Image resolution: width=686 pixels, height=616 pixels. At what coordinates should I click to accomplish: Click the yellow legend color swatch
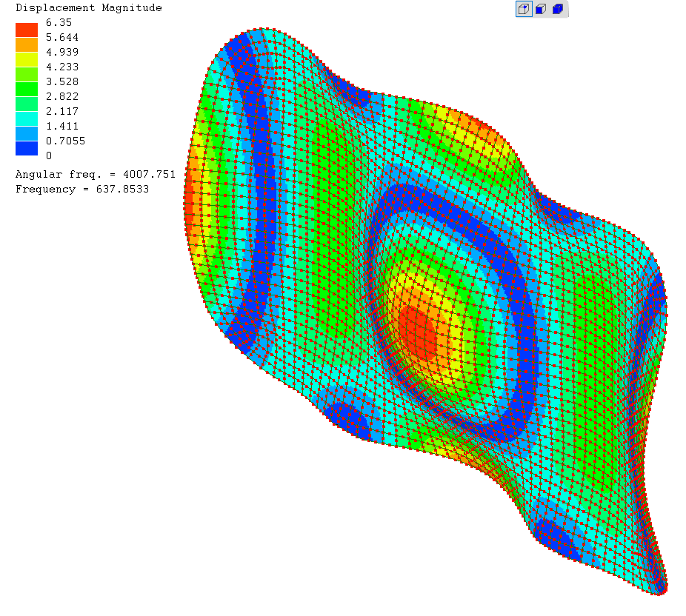[x=27, y=60]
